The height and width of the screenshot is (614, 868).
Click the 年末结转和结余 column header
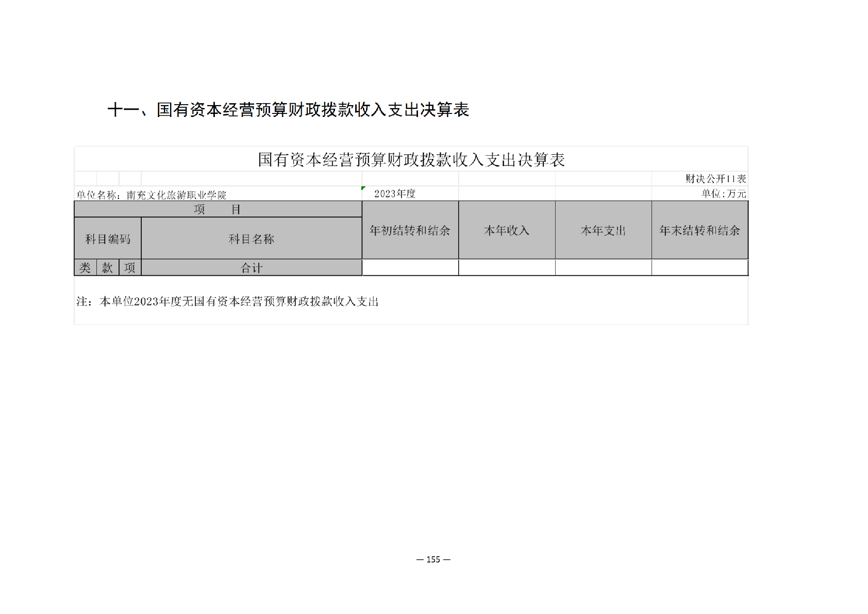click(x=700, y=230)
